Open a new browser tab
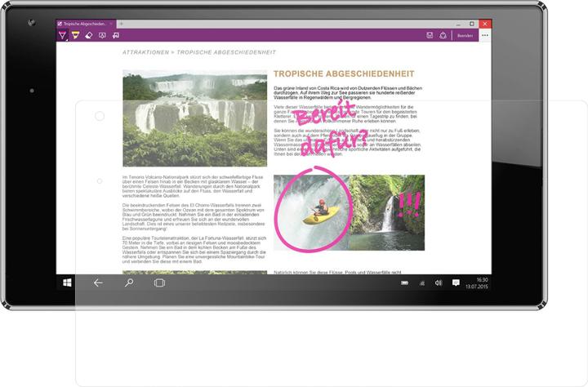 tap(121, 24)
